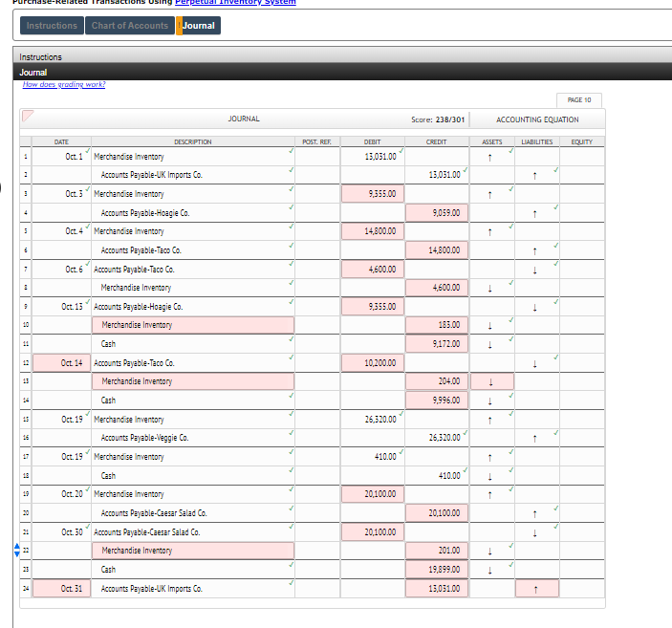This screenshot has height=628, width=672.
Task: Open the Merchandise Inventory description on row 22
Action: point(193,551)
